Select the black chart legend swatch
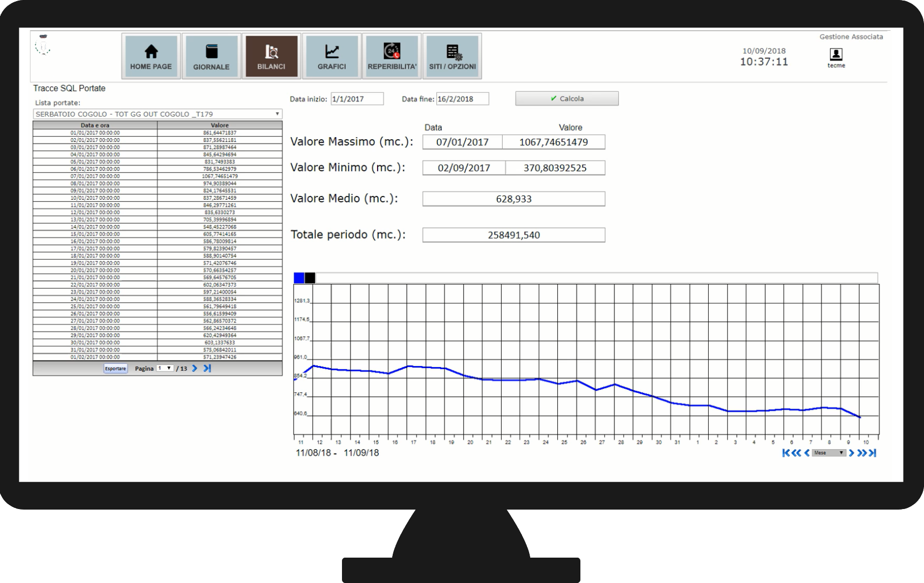Screen dimensions: 924x583 (x=310, y=278)
